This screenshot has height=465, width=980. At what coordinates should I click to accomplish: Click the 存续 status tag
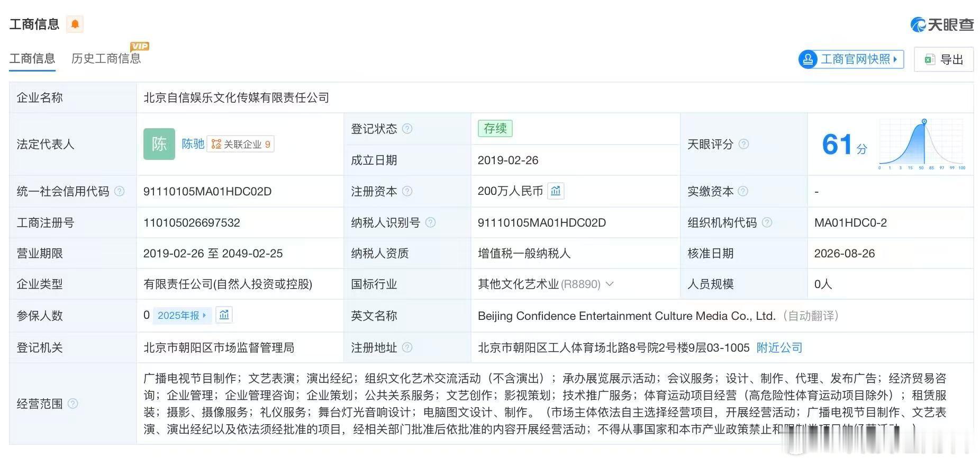[495, 129]
